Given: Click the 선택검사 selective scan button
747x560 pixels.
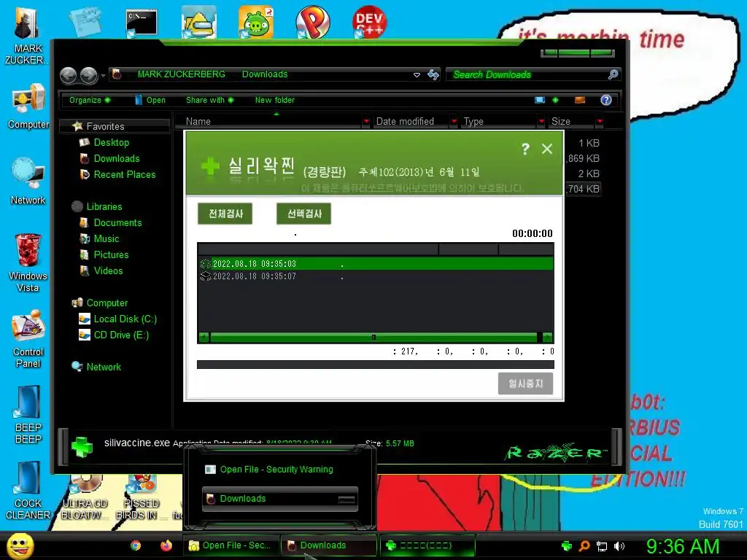Looking at the screenshot, I should 303,214.
